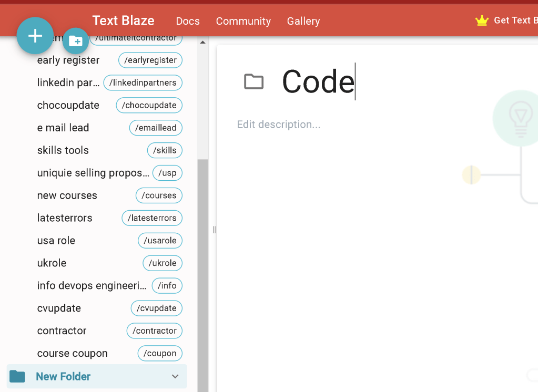Click the /coupon shortcut badge

point(160,354)
